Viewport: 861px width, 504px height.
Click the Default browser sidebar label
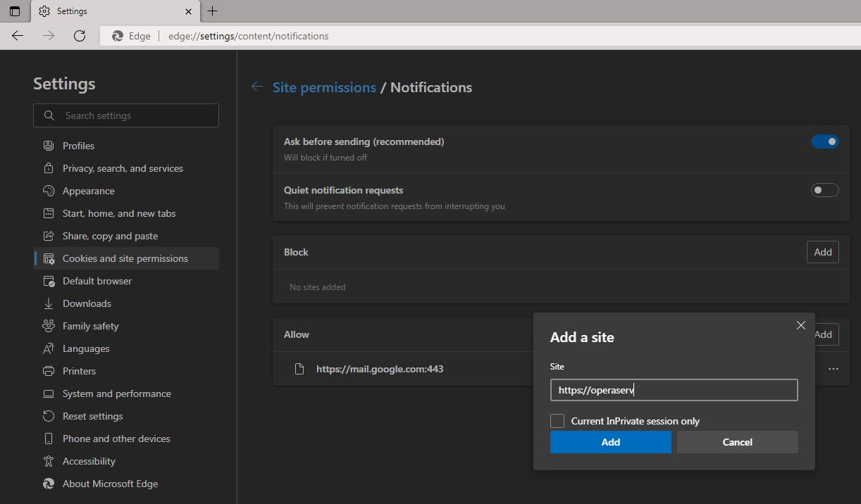click(x=97, y=281)
